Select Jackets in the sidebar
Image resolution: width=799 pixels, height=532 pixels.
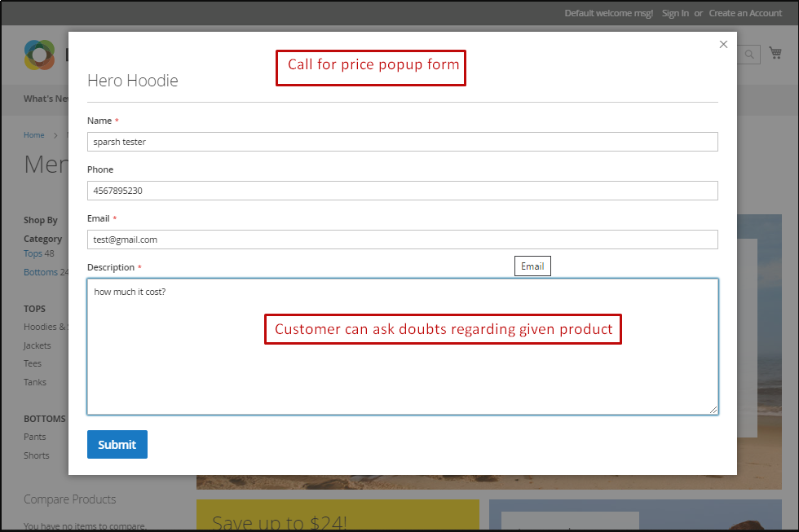point(38,345)
